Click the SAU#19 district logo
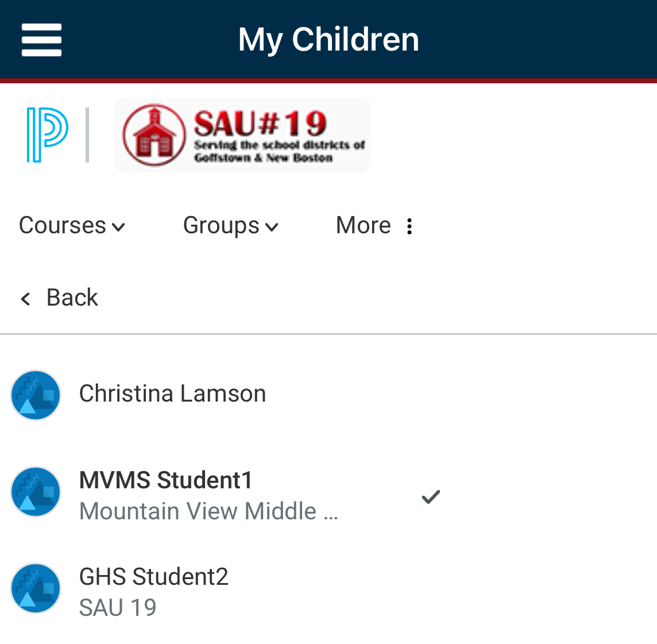This screenshot has height=644, width=657. [242, 135]
